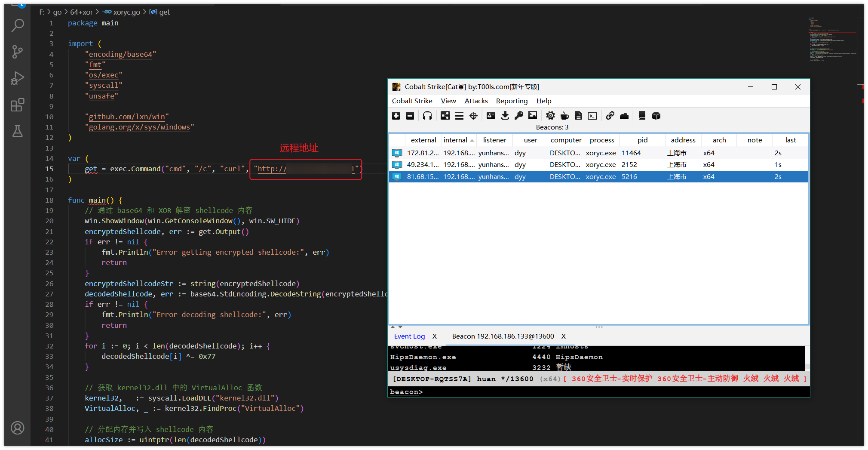868x450 pixels.
Task: Expand split pane with down arrow
Action: click(x=400, y=327)
